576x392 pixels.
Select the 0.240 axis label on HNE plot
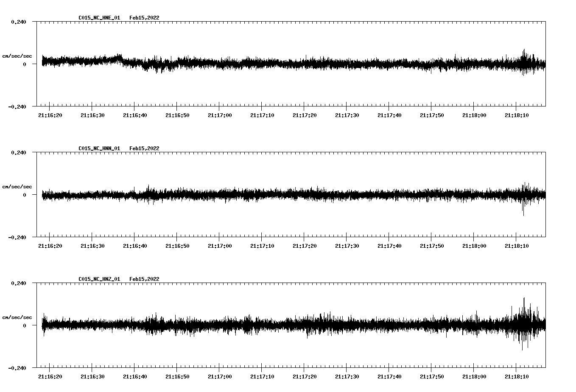[x=18, y=22]
